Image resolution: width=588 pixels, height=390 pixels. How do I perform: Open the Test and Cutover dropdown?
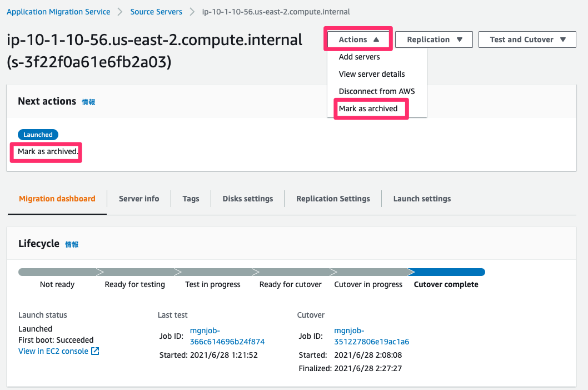point(527,40)
